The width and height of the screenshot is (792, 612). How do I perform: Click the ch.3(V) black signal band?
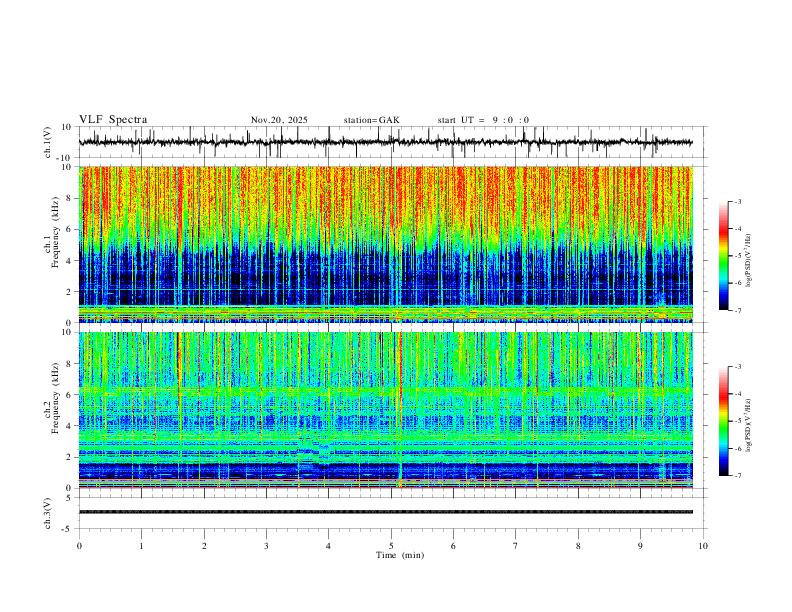(x=385, y=512)
